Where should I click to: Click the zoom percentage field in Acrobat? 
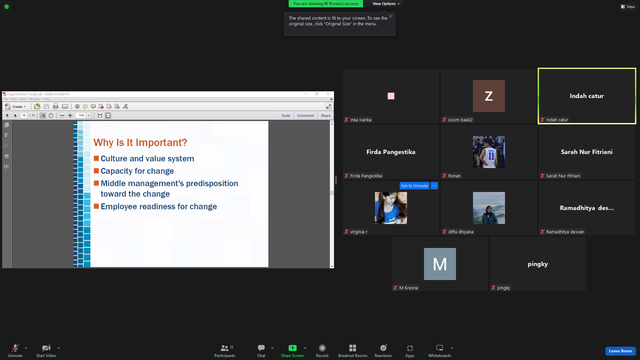(x=81, y=116)
